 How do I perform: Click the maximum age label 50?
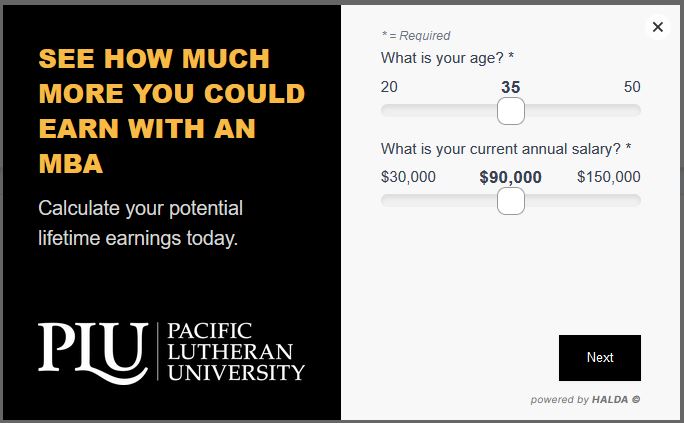pos(632,87)
